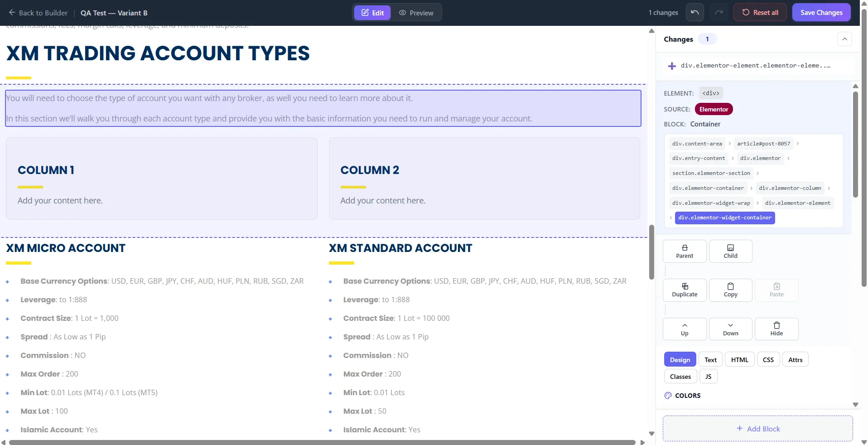Open the Attrs tab
The height and width of the screenshot is (445, 868).
pos(795,360)
